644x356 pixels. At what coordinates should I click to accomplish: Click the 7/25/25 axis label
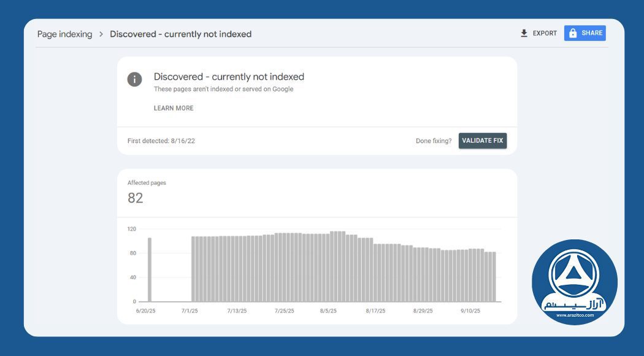click(x=285, y=311)
